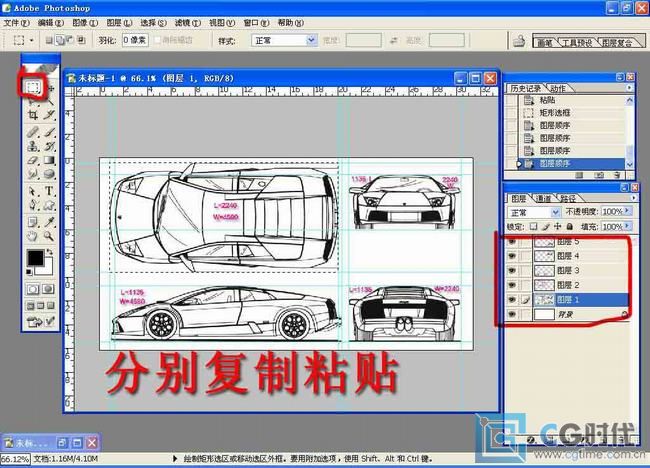Select the Eraser tool

tap(33, 160)
